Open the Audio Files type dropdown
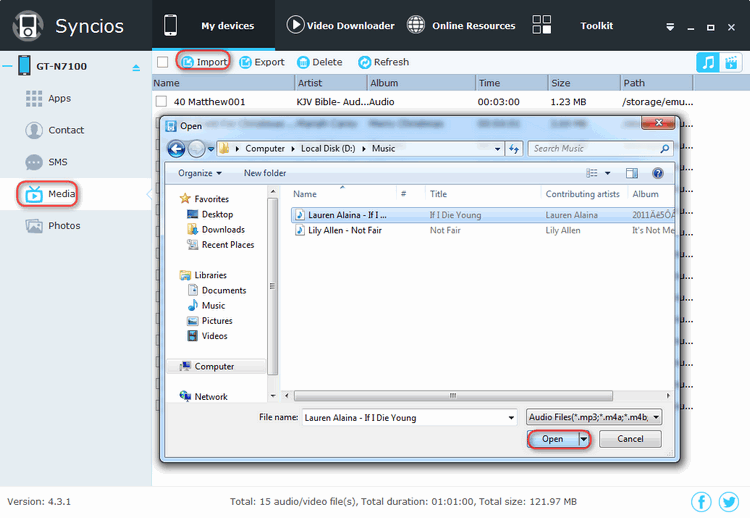Image resolution: width=750 pixels, height=518 pixels. point(594,417)
